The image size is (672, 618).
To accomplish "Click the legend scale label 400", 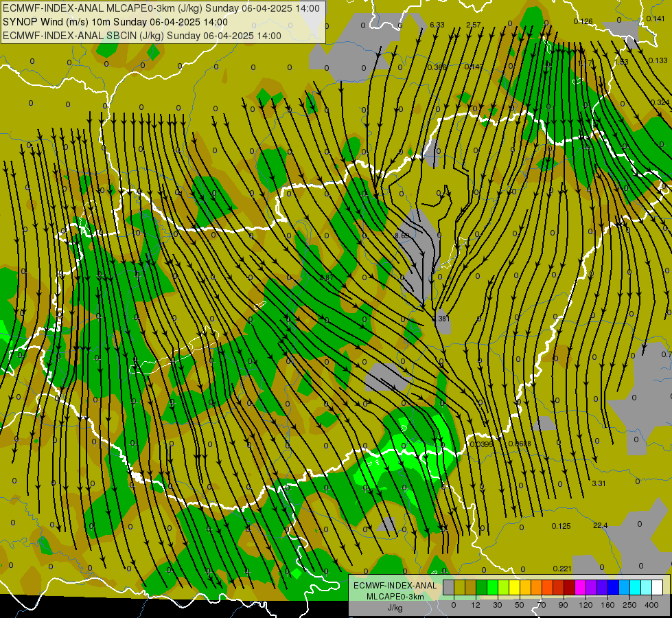I will point(651,605).
